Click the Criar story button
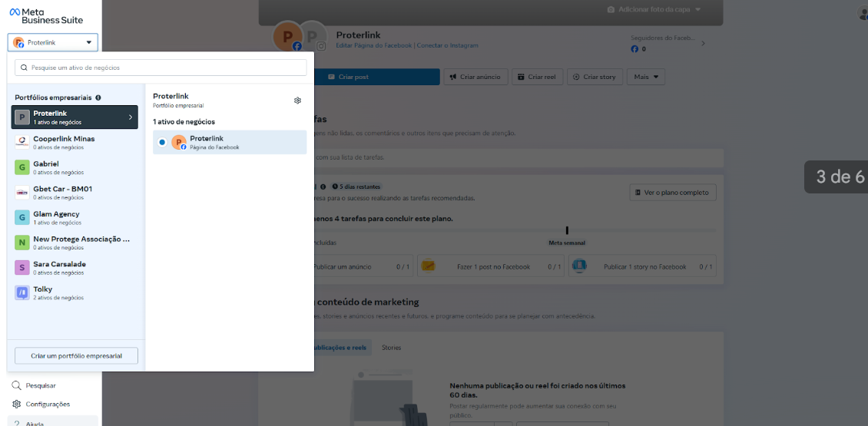The image size is (868, 426). click(595, 77)
